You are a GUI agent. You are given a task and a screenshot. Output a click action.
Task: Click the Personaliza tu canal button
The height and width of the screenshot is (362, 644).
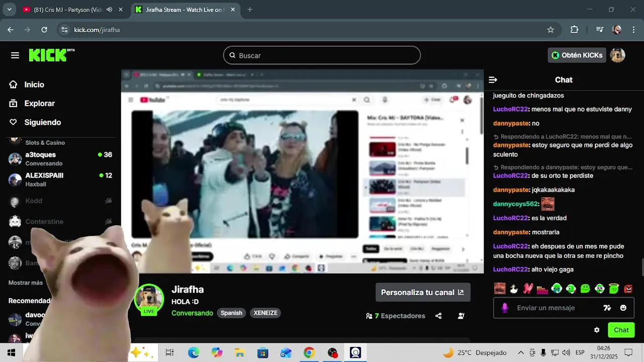(x=423, y=292)
